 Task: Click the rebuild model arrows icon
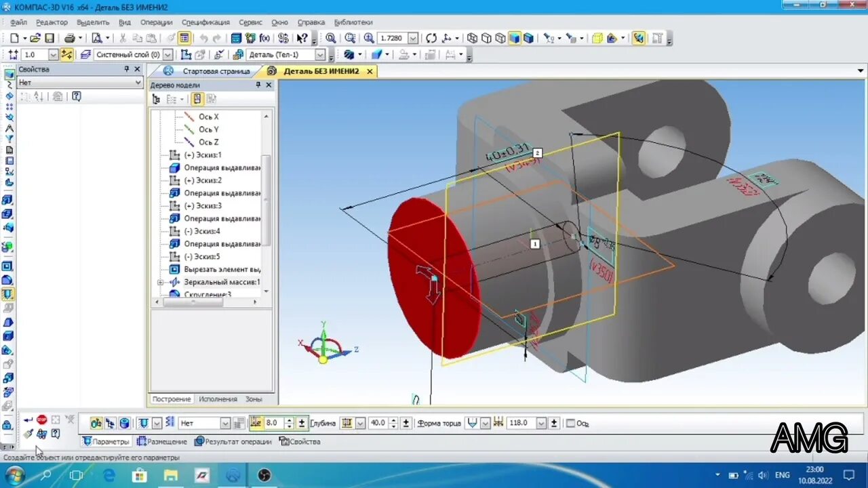click(430, 38)
